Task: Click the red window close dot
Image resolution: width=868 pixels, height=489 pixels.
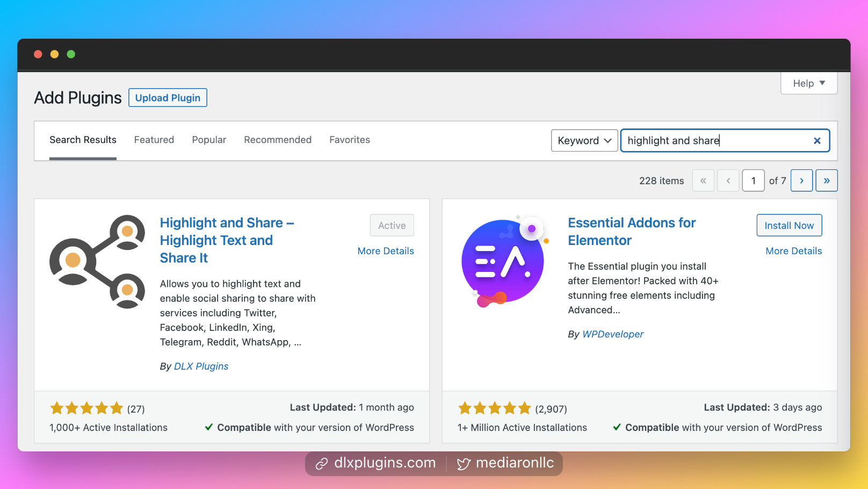Action: click(38, 54)
